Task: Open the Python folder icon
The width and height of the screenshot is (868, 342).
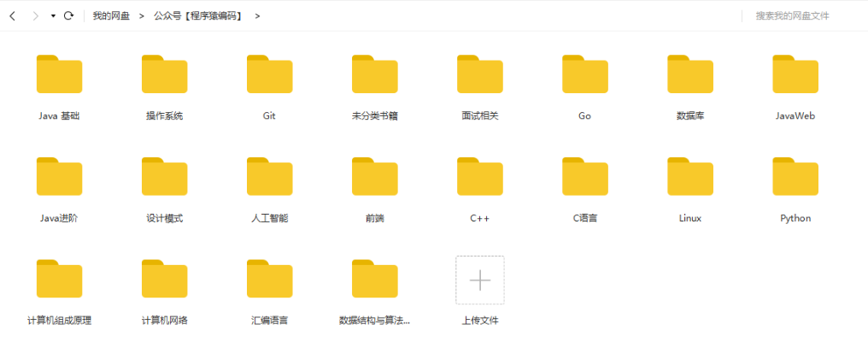Action: coord(795,176)
